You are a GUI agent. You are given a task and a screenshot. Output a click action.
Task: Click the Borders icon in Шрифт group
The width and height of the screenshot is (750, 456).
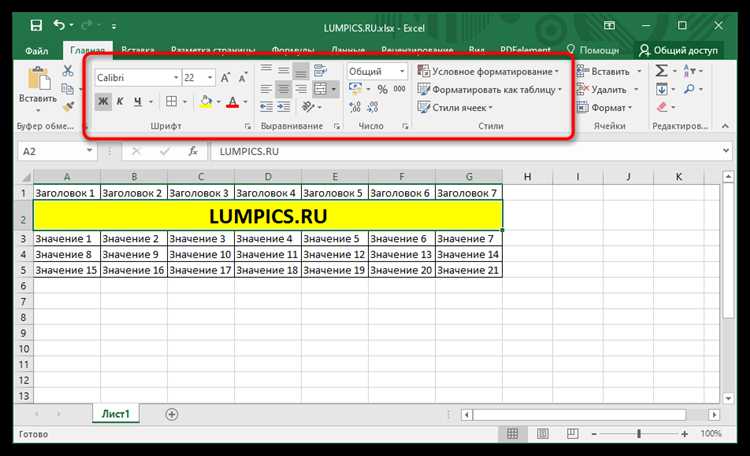171,101
